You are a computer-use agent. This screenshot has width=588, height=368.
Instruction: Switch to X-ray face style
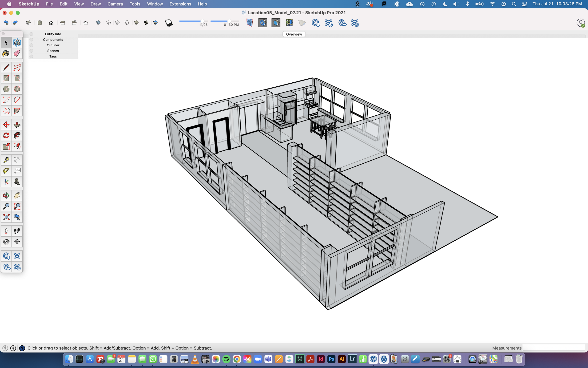99,23
